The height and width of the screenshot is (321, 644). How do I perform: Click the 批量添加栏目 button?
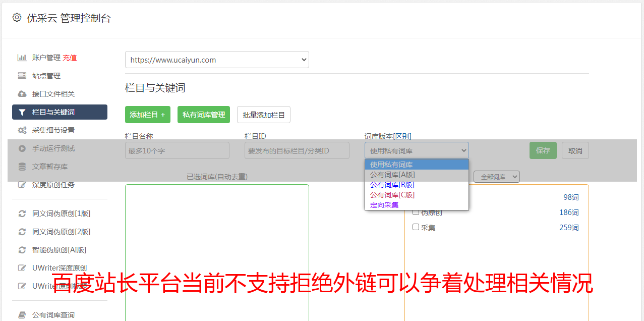(264, 115)
